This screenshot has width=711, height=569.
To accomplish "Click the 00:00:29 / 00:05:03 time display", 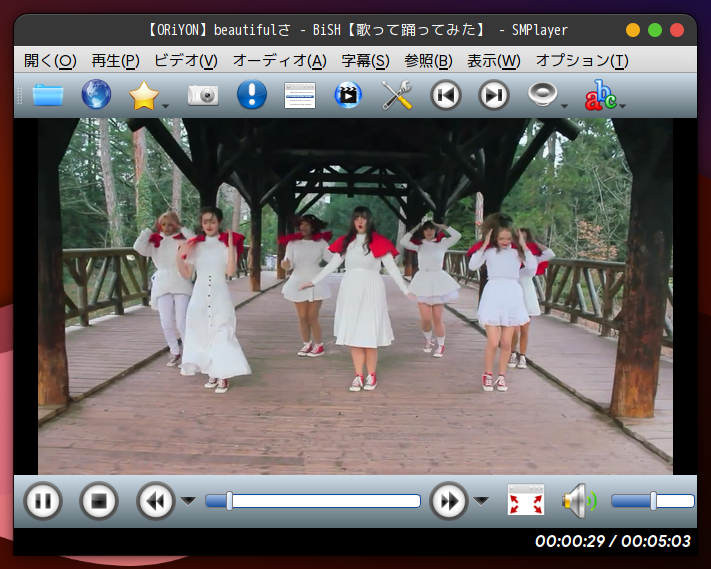I will coord(613,541).
